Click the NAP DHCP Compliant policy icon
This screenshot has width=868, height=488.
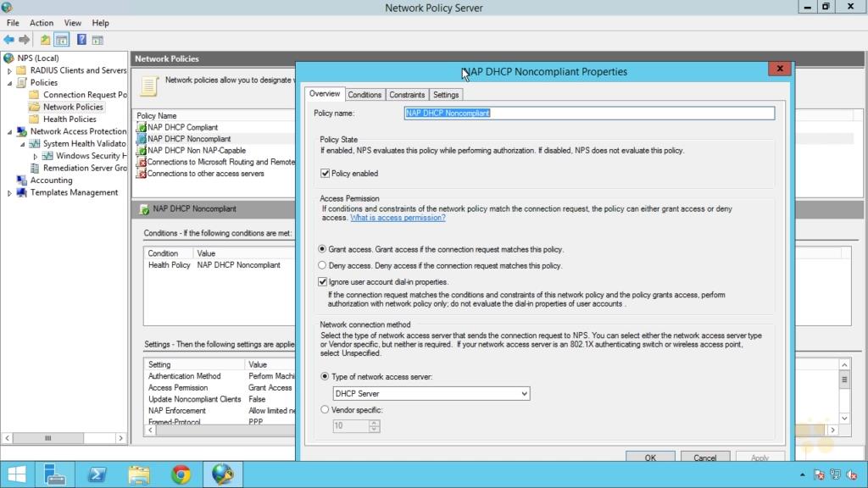click(x=142, y=127)
